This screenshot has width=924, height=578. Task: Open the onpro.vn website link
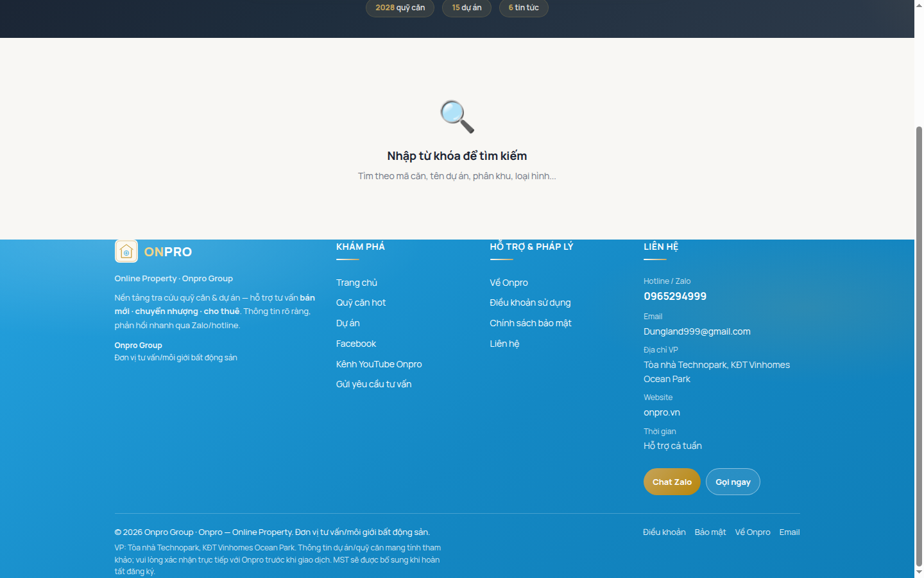pos(662,412)
